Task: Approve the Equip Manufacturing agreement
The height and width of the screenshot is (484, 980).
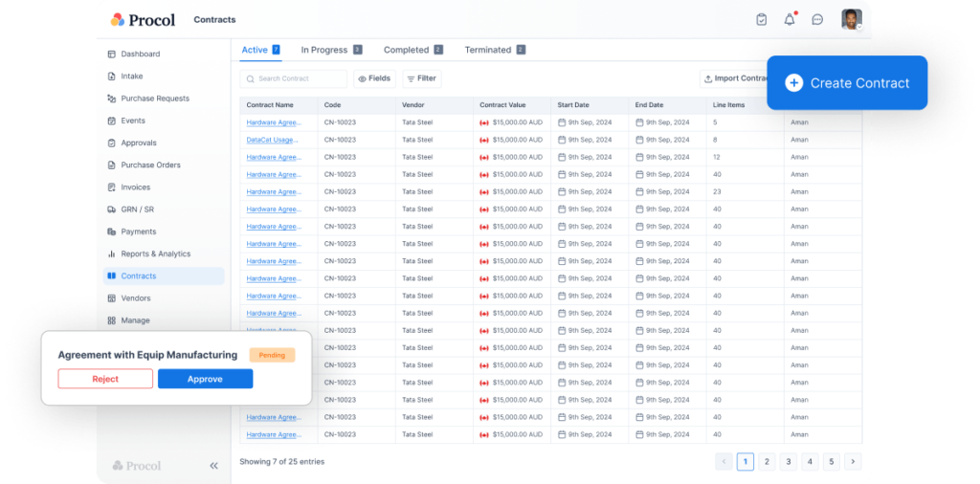Action: tap(205, 379)
